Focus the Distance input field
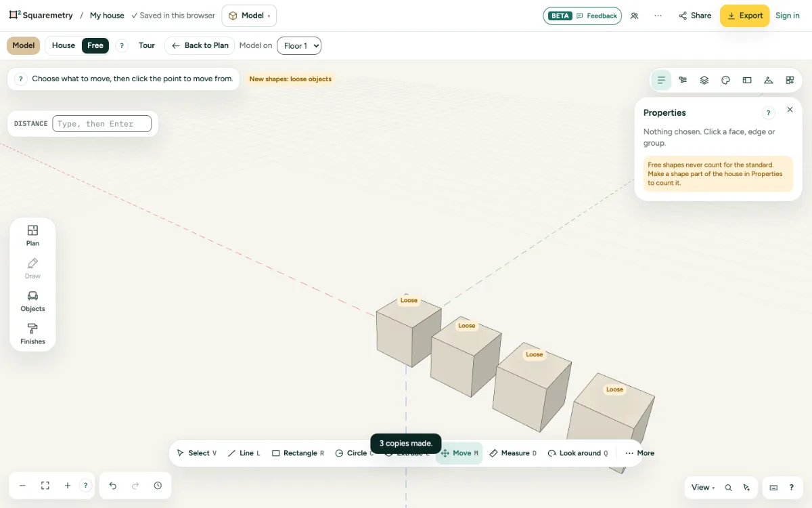Viewport: 812px width, 508px height. point(101,123)
